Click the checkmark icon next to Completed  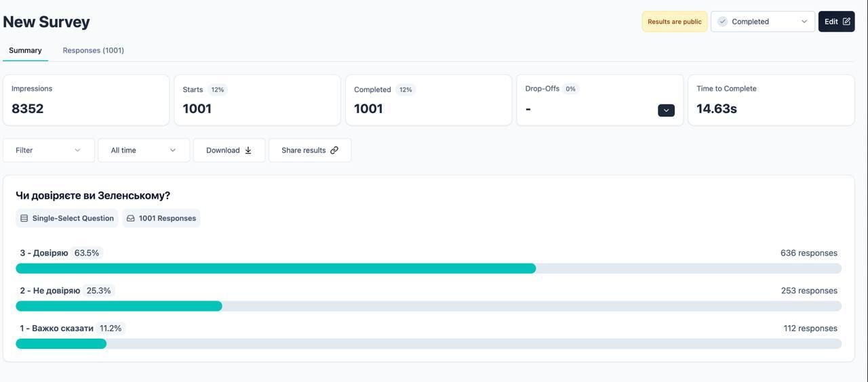[x=723, y=22]
